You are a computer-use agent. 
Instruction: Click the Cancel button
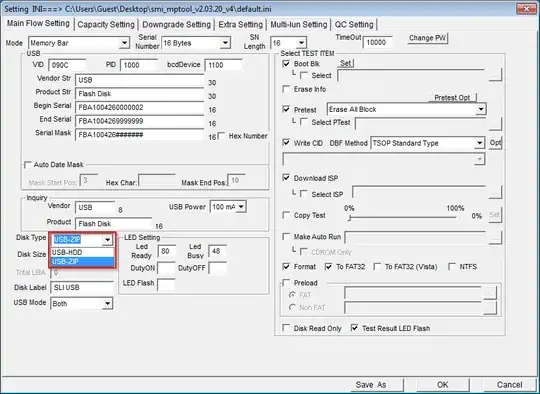coord(509,385)
